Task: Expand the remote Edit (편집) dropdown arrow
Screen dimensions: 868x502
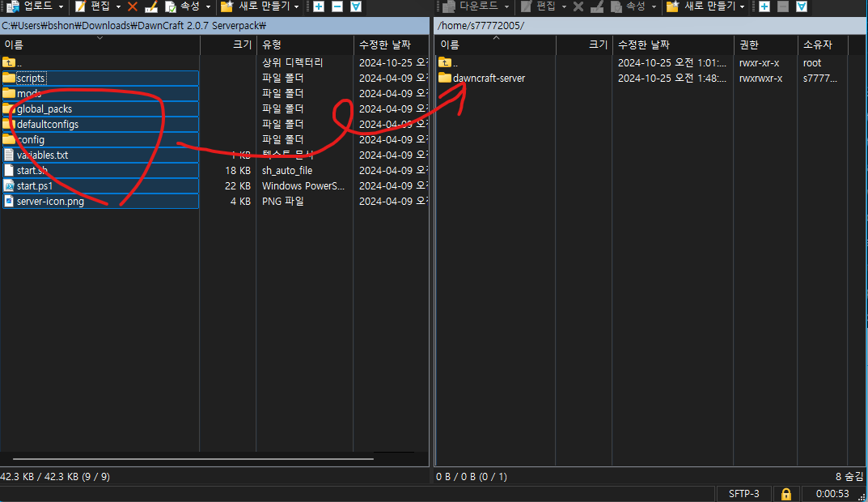Action: 564,6
